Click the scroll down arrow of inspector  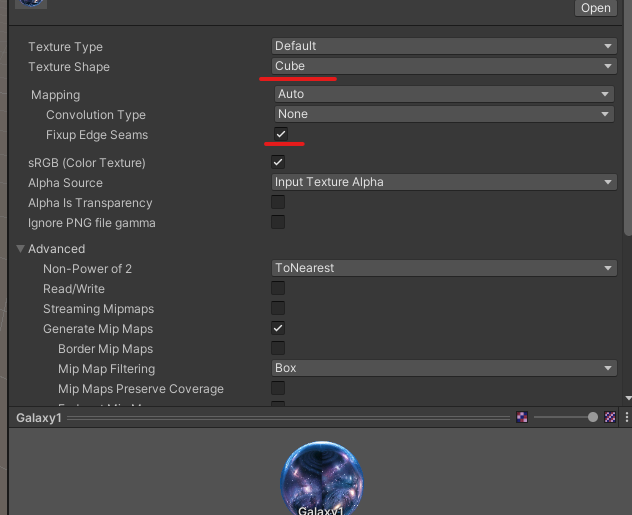click(628, 398)
